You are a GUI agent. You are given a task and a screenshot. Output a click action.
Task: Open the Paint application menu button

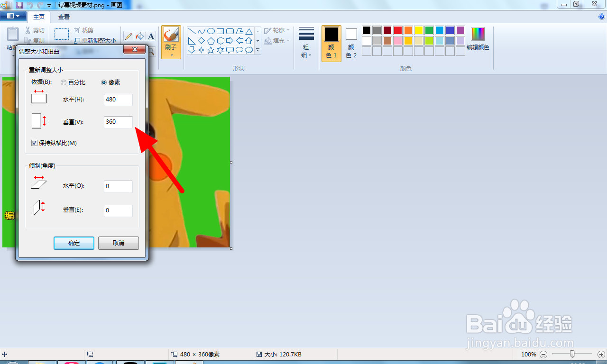13,17
